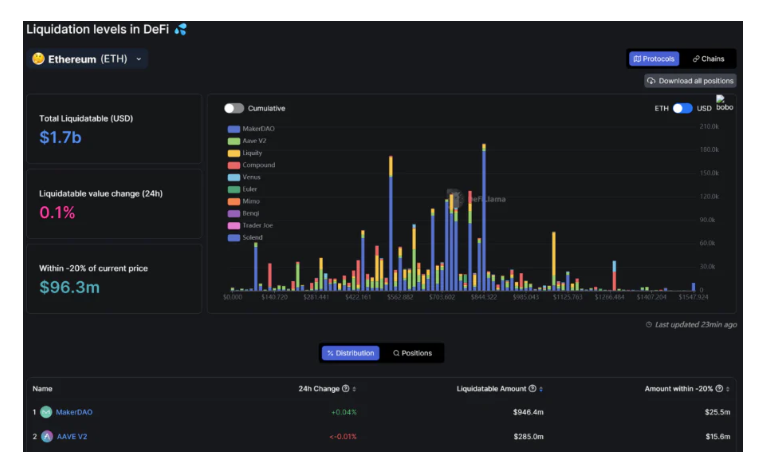Click the $15.6m AAVE V2 cell
The height and width of the screenshot is (467, 761).
pyautogui.click(x=718, y=436)
